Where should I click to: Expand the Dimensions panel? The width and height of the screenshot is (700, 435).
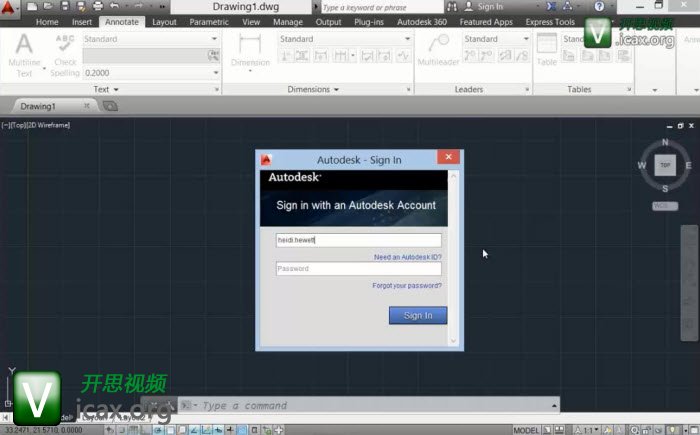[x=314, y=89]
